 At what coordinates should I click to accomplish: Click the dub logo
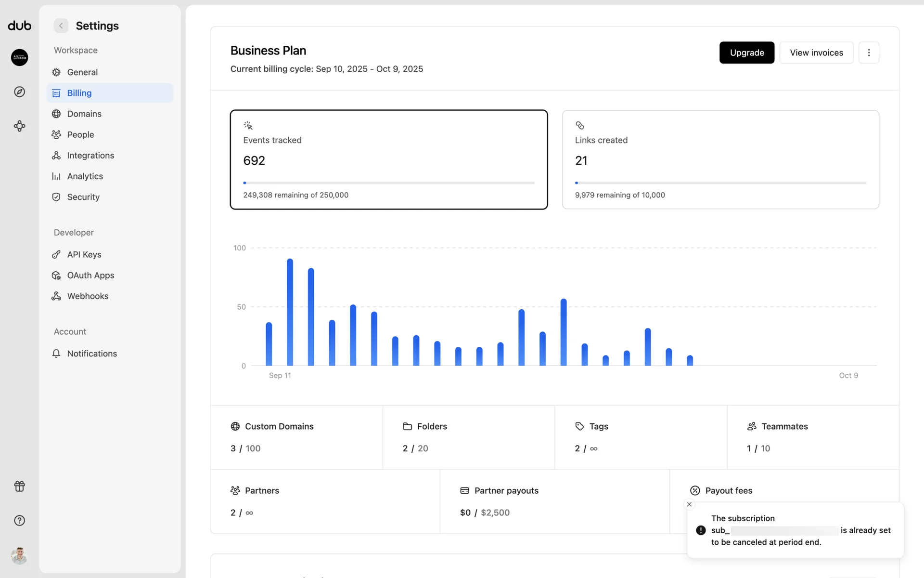(19, 26)
